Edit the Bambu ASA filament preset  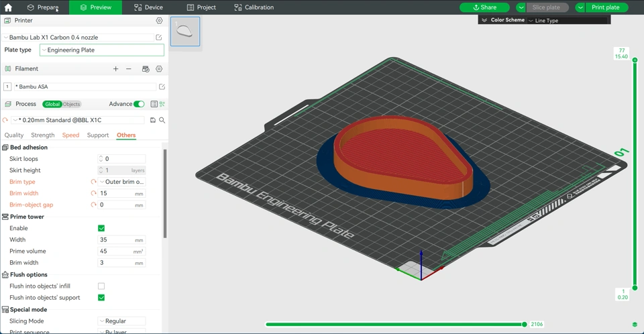tap(162, 87)
